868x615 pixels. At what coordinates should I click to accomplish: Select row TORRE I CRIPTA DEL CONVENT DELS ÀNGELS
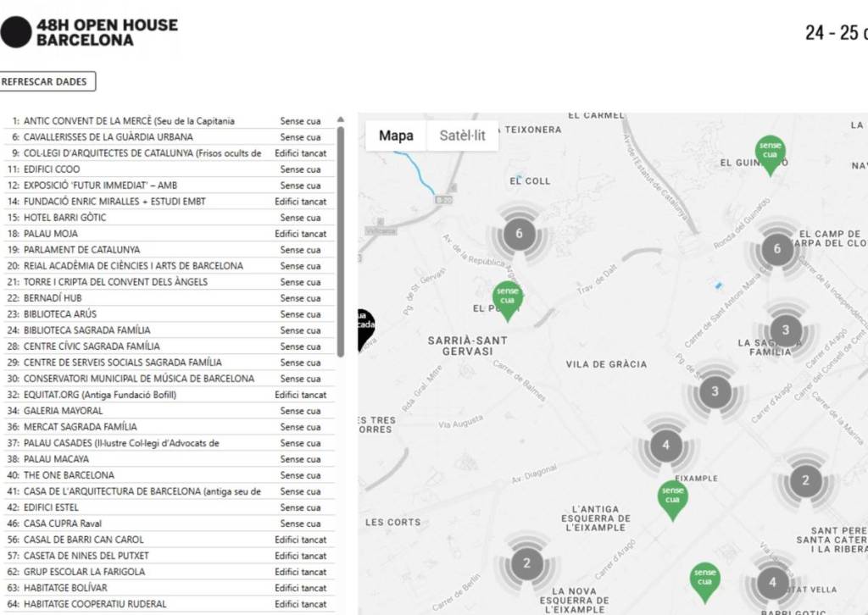[x=170, y=281]
